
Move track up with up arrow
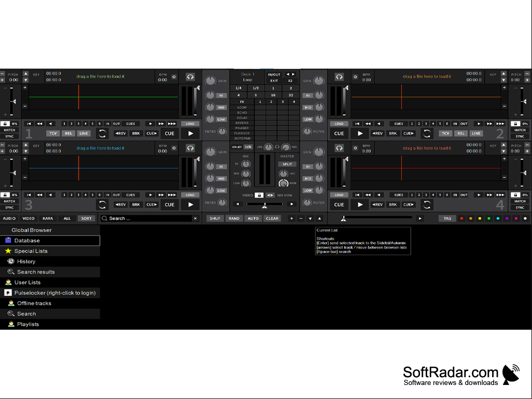(319, 218)
